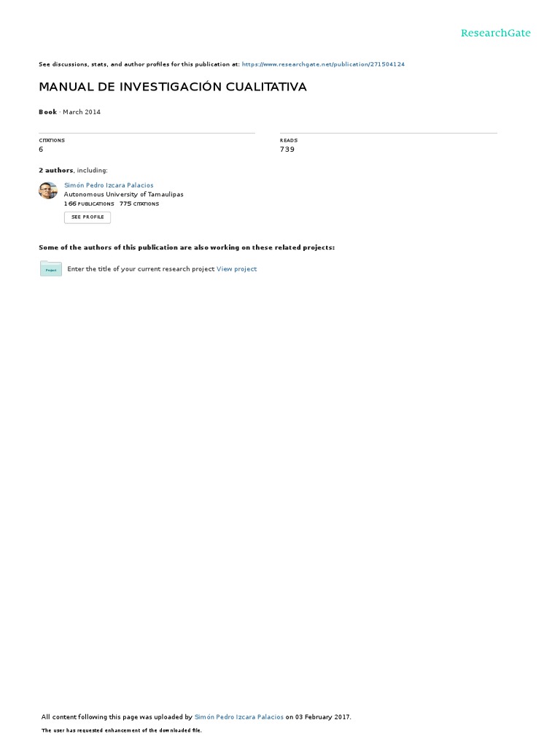This screenshot has height=747, width=560.
Task: Click the Book March 2014 label
Action: click(69, 112)
